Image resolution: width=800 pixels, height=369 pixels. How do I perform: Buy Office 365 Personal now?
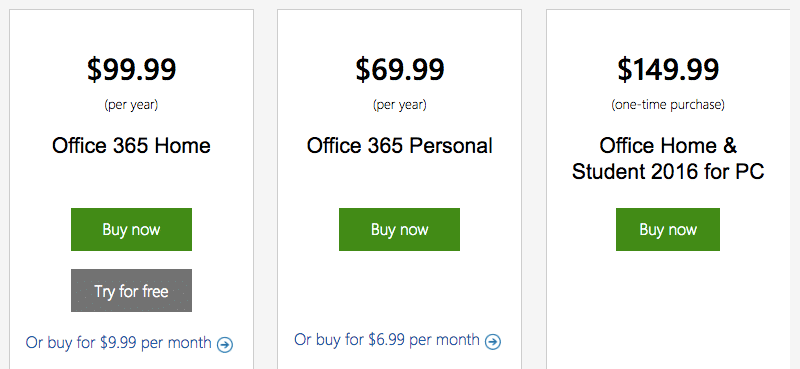(399, 229)
